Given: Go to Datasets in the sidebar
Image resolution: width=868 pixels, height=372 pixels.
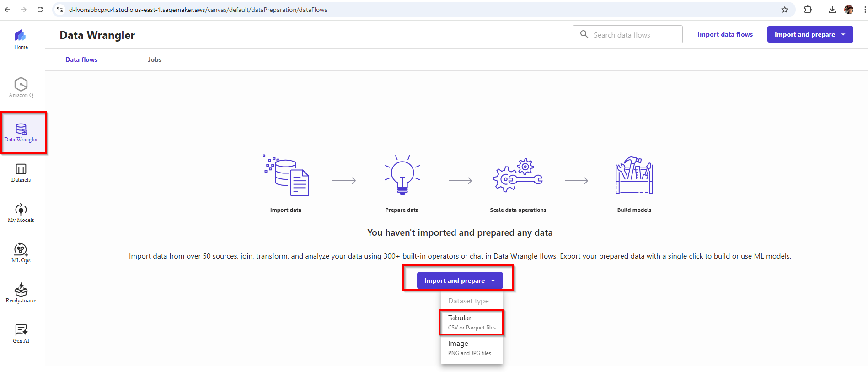Looking at the screenshot, I should click(x=21, y=173).
